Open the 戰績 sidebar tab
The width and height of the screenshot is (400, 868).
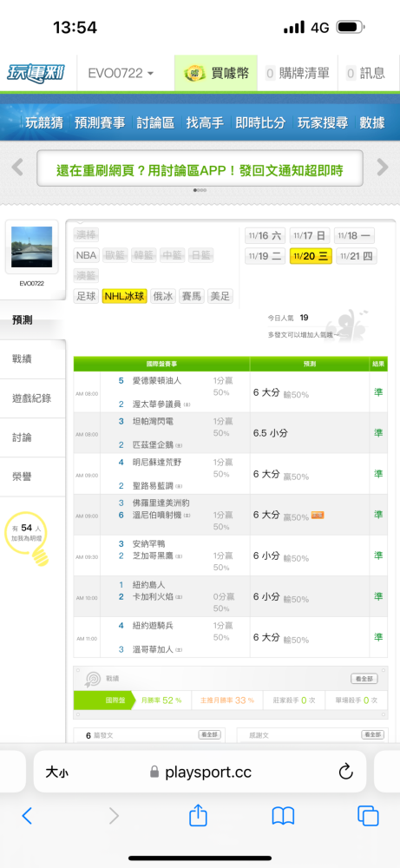tap(33, 359)
